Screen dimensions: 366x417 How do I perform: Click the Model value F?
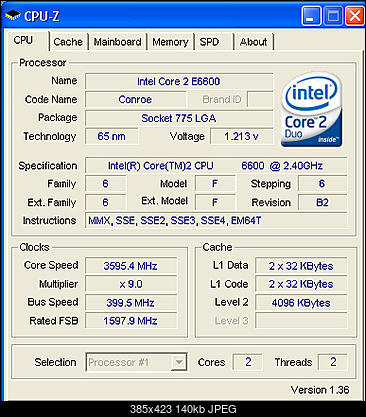[x=215, y=184]
